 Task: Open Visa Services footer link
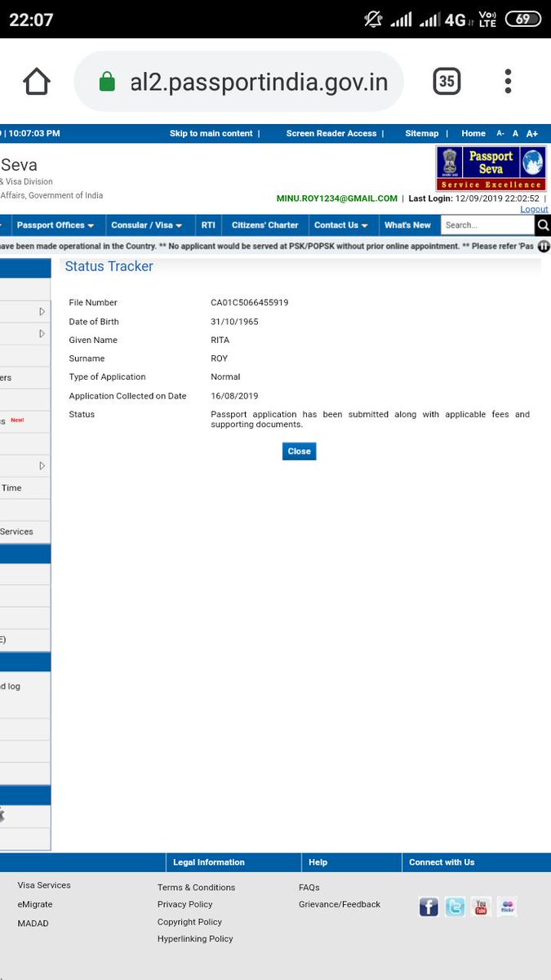(x=44, y=885)
